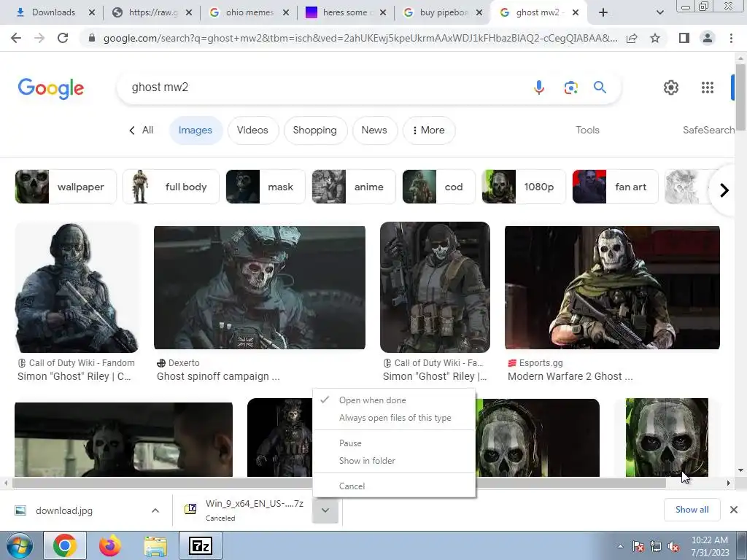Viewport: 747px width, 560px height.
Task: Go to Google home via logo
Action: pos(51,88)
